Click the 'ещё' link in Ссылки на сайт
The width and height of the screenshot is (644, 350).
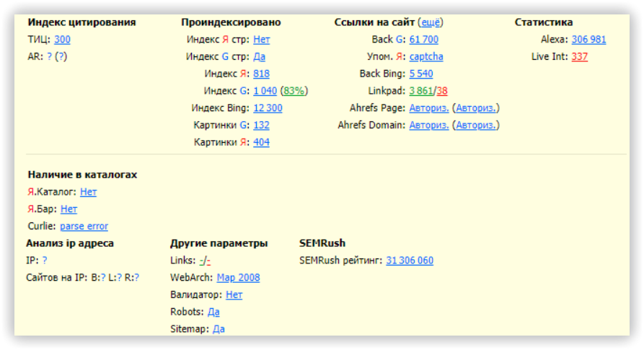(431, 22)
